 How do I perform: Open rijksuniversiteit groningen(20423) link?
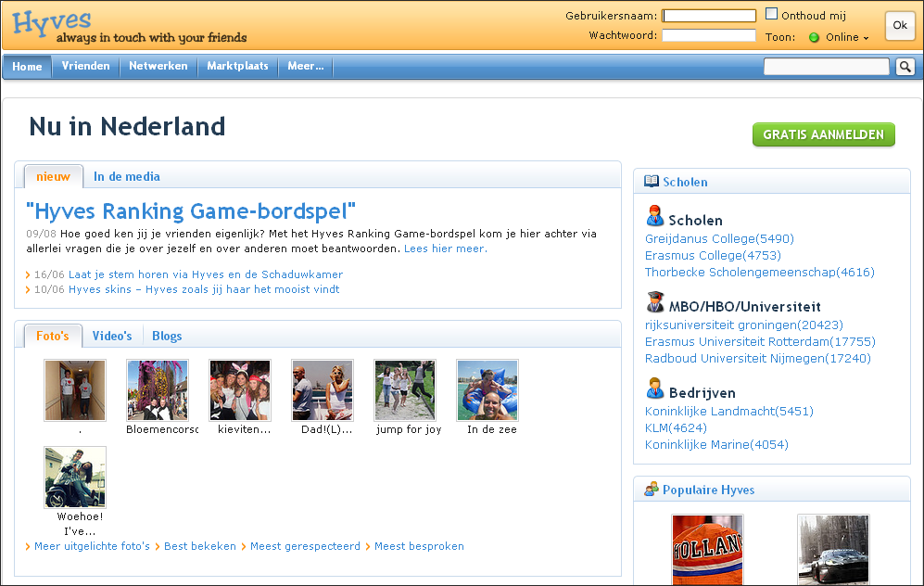click(x=743, y=325)
